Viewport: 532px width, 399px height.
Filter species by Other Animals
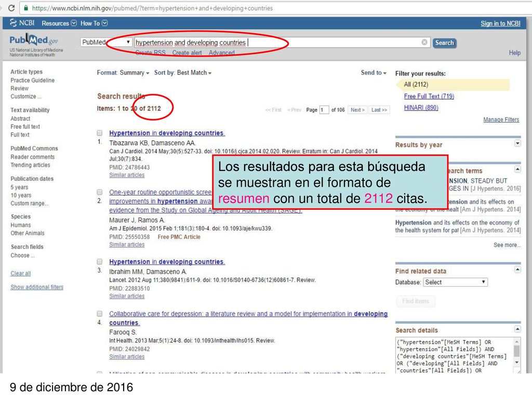tap(28, 233)
